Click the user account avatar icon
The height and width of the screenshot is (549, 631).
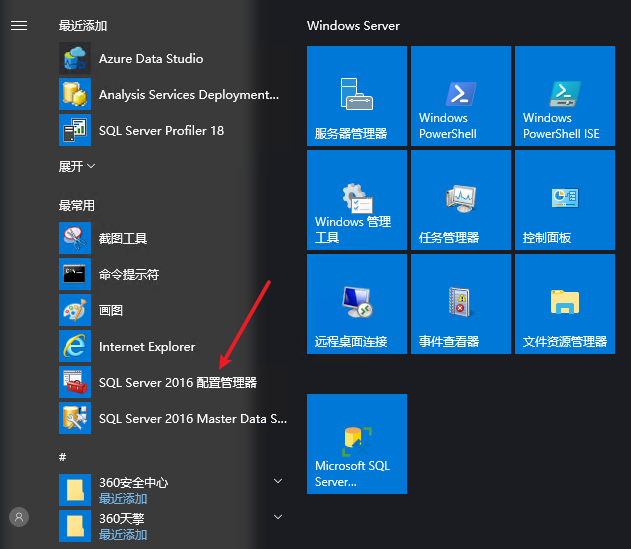19,517
